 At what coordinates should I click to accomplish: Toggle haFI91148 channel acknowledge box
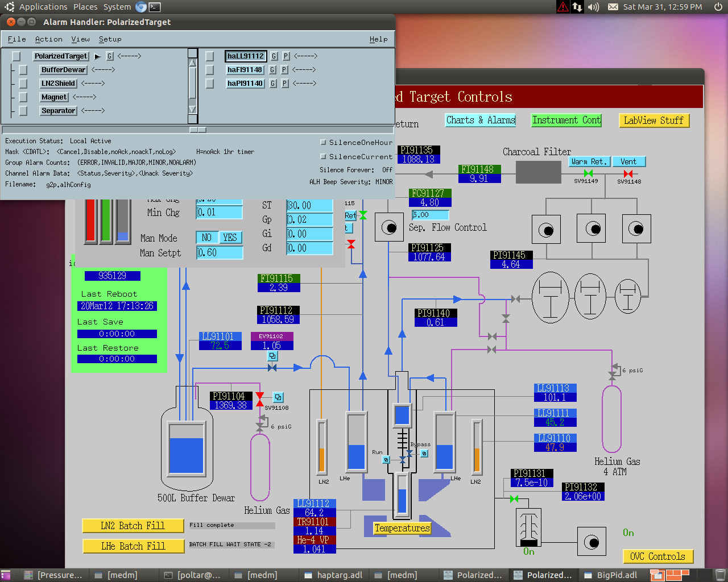(x=209, y=70)
